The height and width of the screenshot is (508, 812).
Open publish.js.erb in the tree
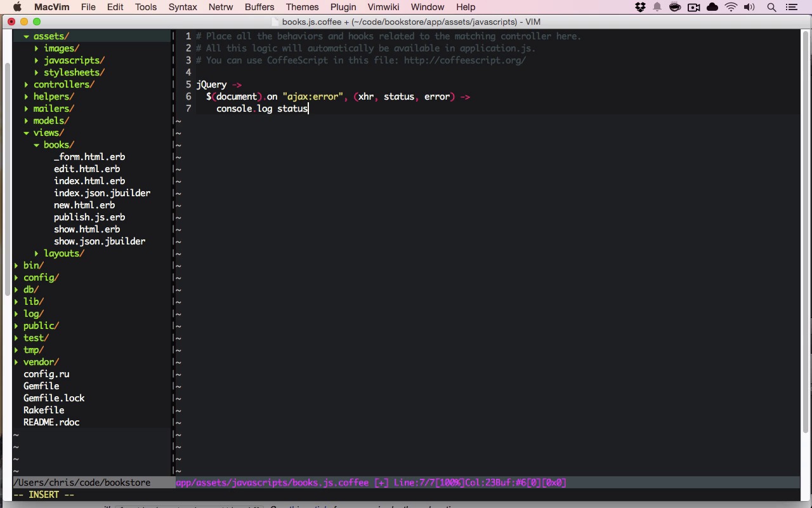89,217
